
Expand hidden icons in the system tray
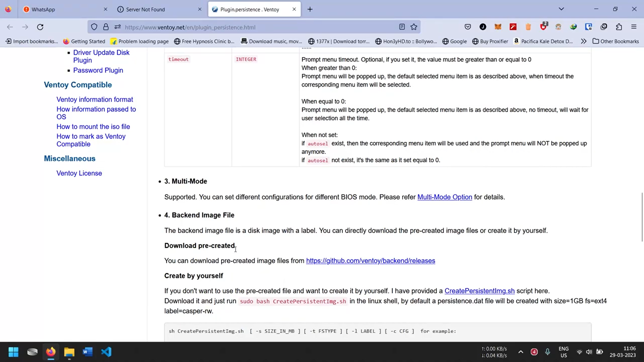pos(521,352)
